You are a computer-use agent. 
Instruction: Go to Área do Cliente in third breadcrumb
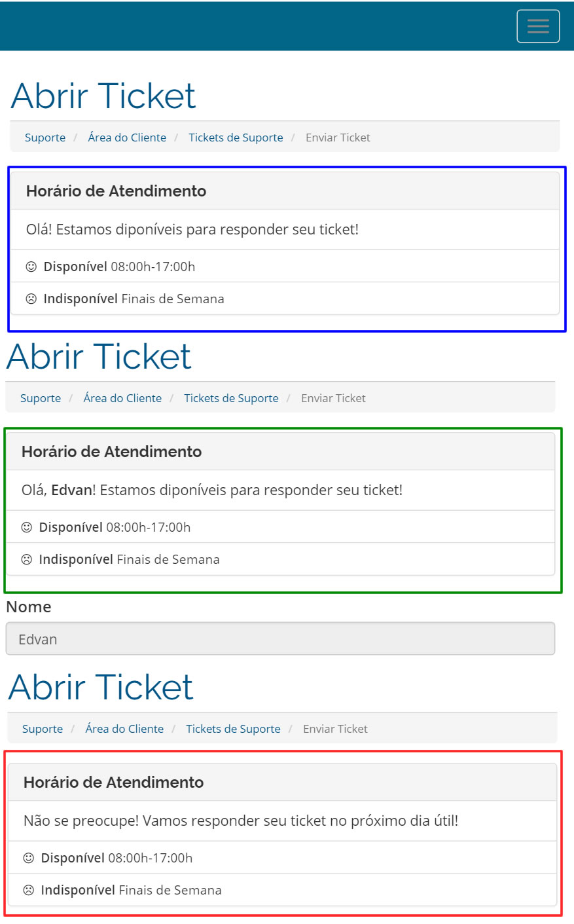(x=124, y=729)
